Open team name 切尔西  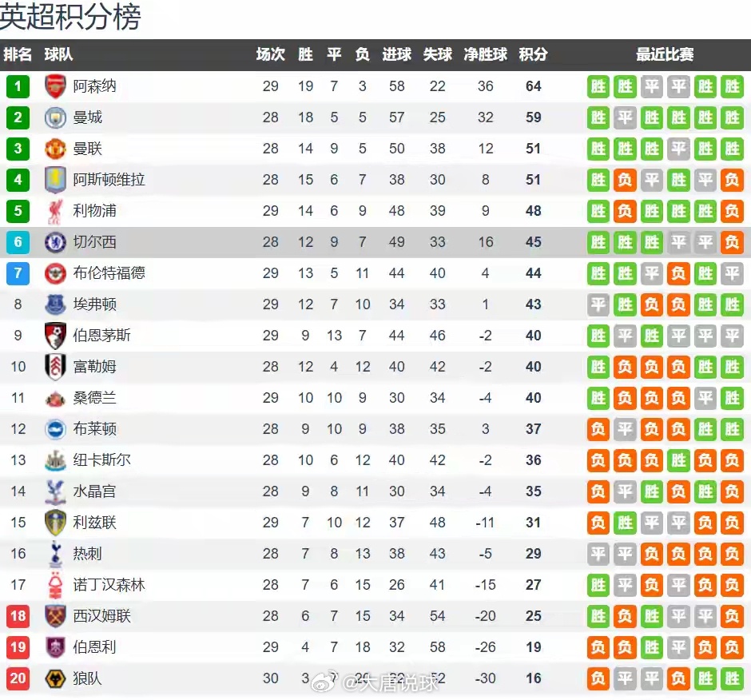[94, 242]
